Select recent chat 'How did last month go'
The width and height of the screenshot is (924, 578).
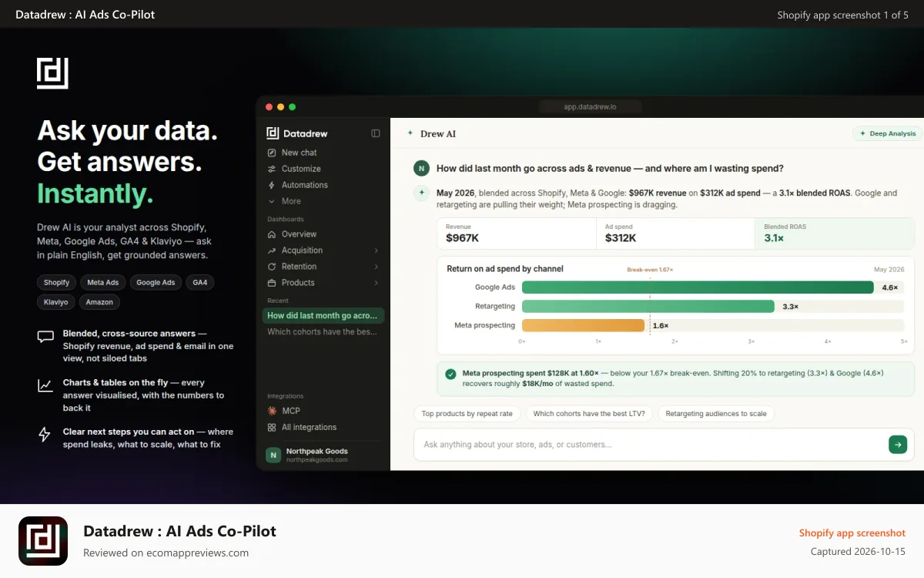click(323, 316)
